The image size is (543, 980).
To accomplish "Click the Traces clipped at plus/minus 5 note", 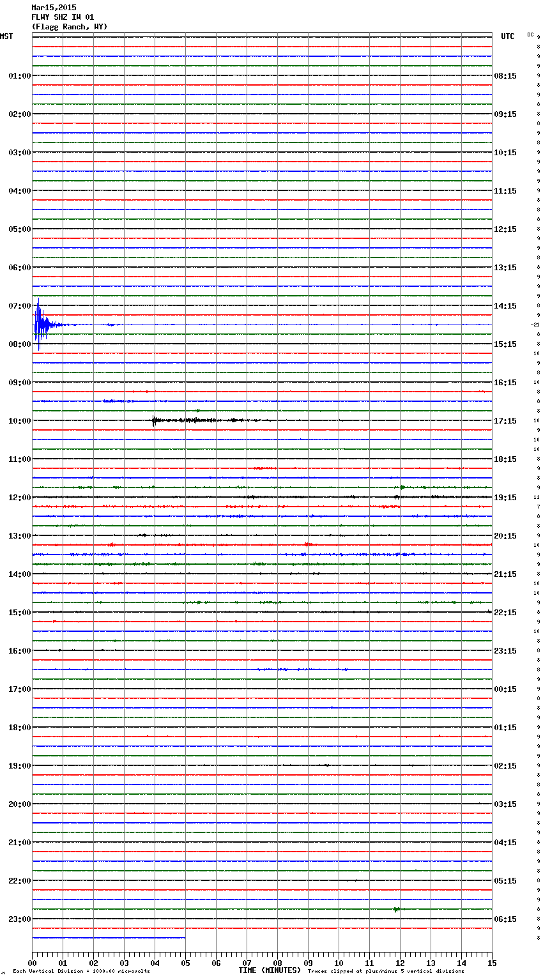I will click(386, 972).
